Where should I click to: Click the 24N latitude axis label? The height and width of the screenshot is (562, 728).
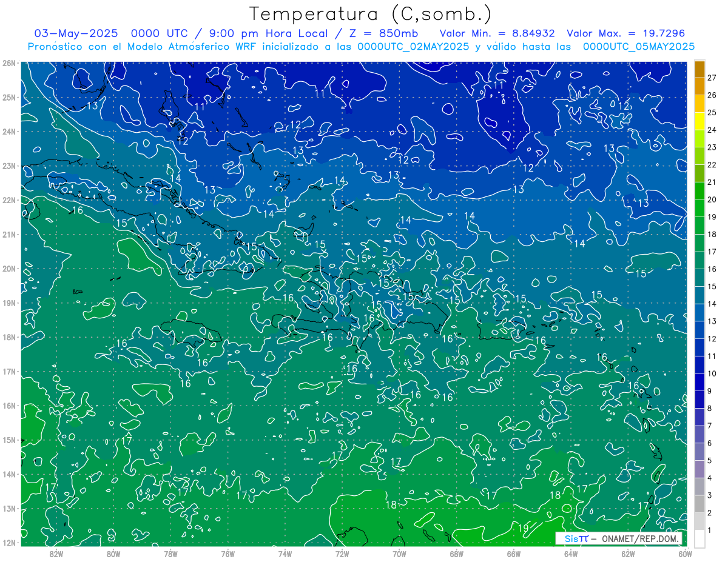(8, 132)
